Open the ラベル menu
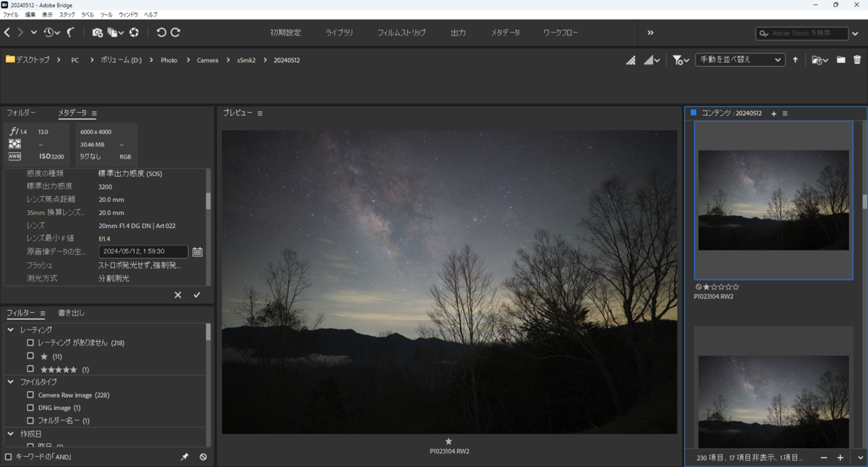This screenshot has width=868, height=467. [x=88, y=14]
